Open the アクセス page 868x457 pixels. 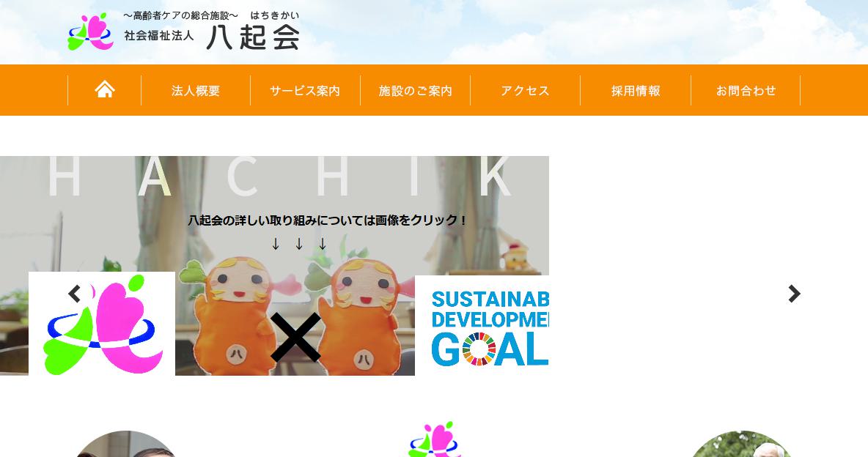click(x=525, y=91)
